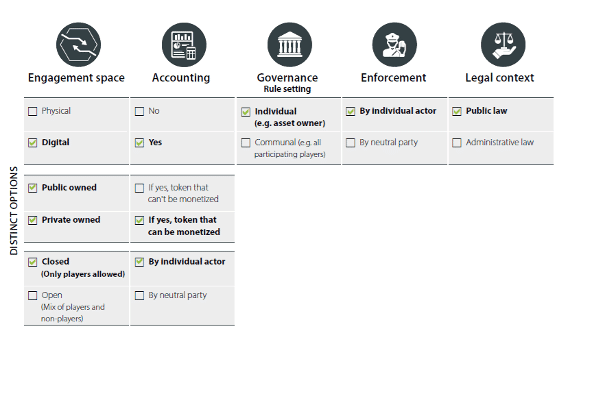This screenshot has width=606, height=406.
Task: Click the Digital label text
Action: (x=56, y=142)
